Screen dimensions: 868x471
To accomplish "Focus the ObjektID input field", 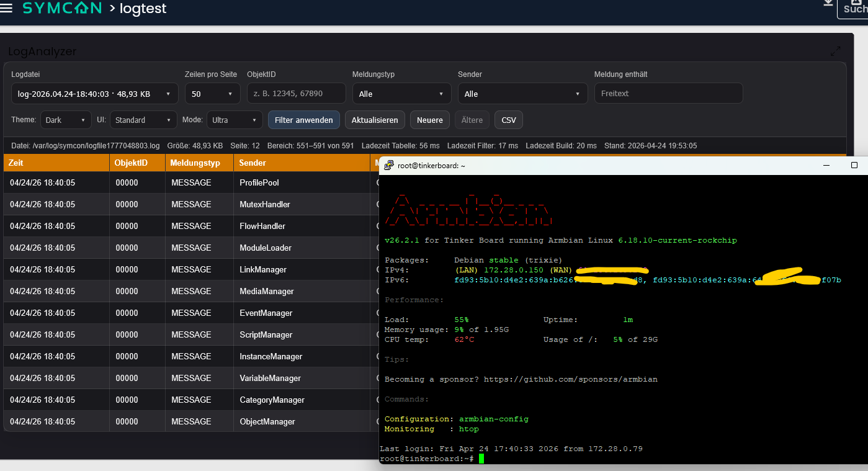I will [x=296, y=94].
